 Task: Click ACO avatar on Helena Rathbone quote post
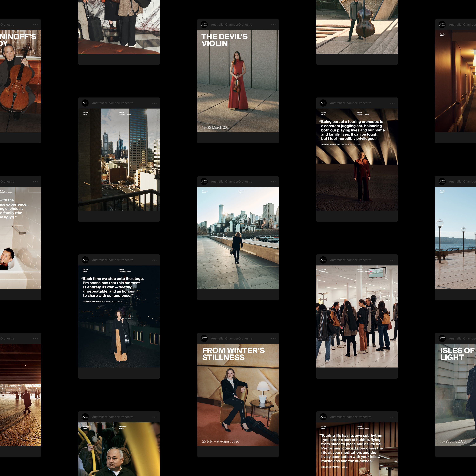pyautogui.click(x=323, y=103)
